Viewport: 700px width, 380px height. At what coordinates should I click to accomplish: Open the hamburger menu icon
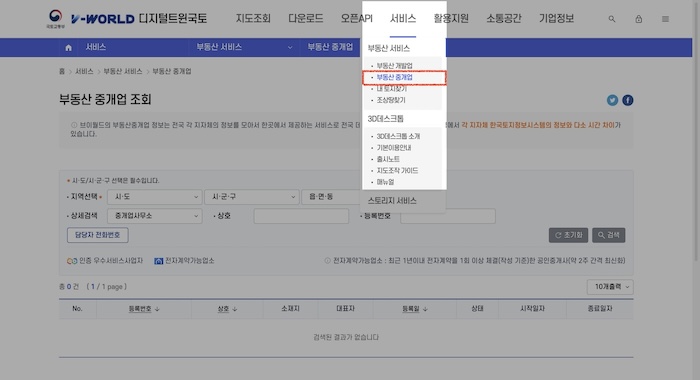click(x=665, y=19)
